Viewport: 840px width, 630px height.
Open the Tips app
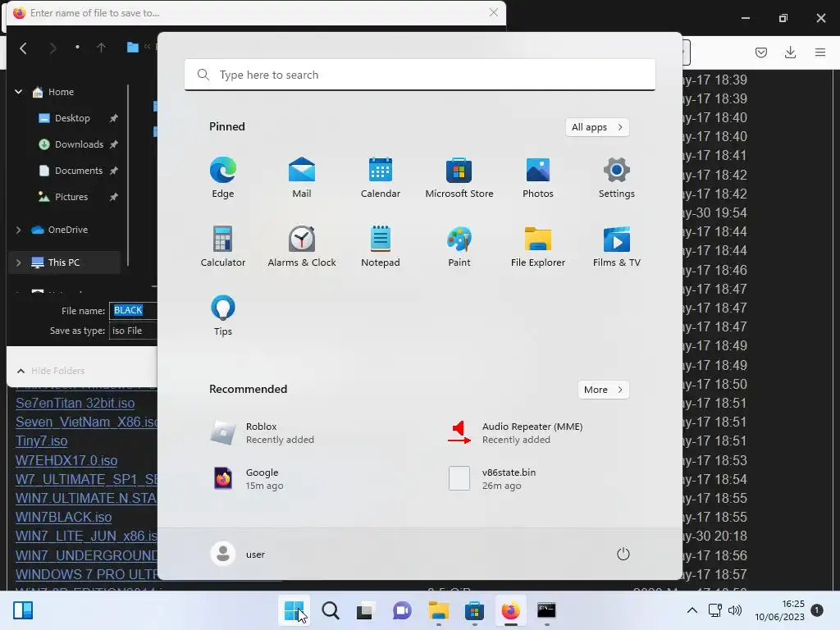click(x=223, y=315)
